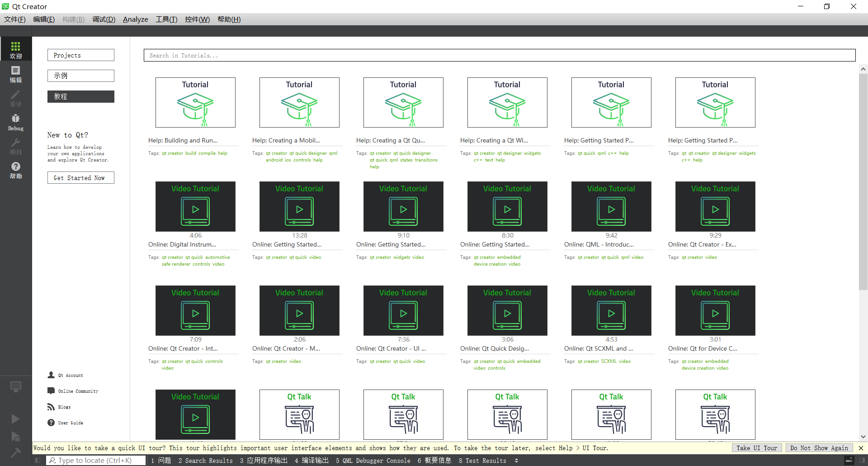Image resolution: width=868 pixels, height=466 pixels.
Task: Open 调试(D) menu
Action: [104, 19]
